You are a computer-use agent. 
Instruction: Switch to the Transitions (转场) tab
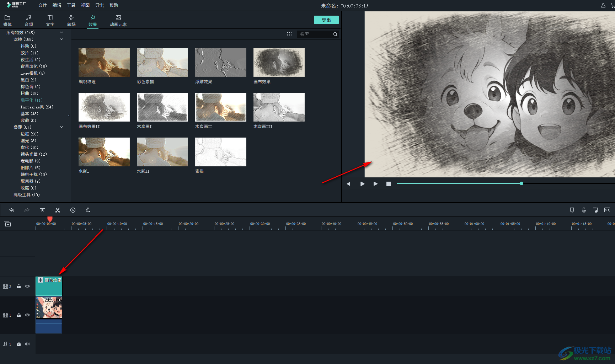(x=71, y=21)
